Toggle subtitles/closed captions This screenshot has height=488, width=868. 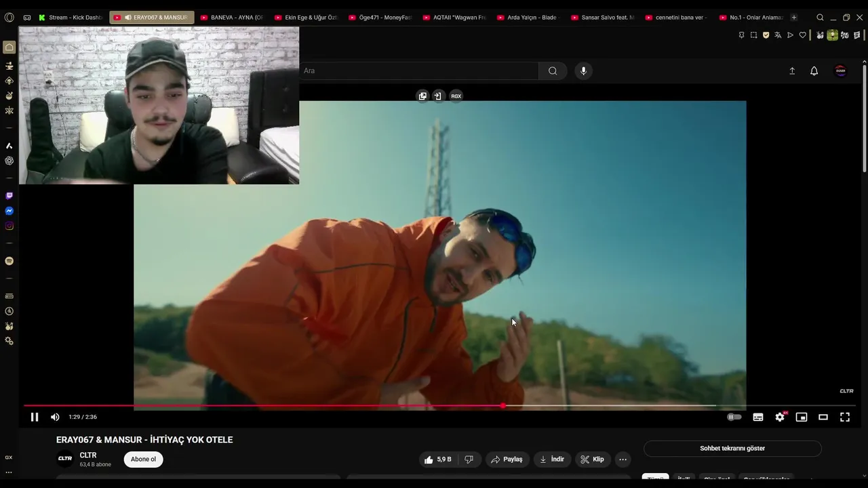(758, 417)
